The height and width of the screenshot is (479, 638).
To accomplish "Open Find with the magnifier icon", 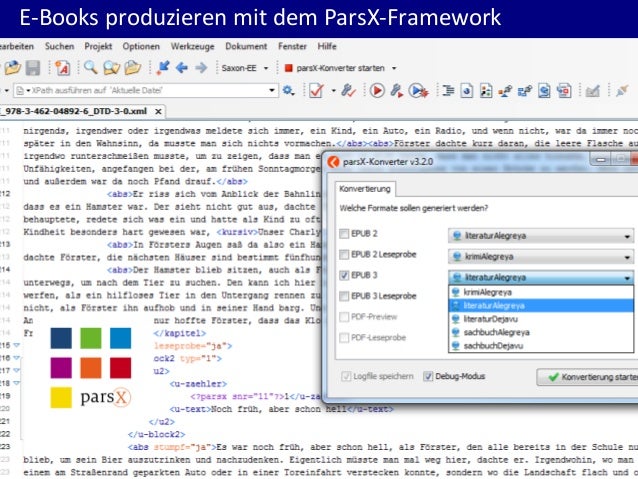I will (x=90, y=68).
